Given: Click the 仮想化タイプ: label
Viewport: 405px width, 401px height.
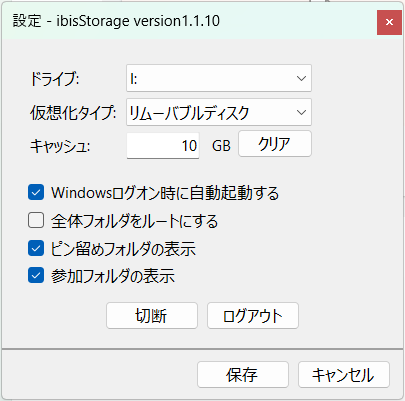Looking at the screenshot, I should coord(73,113).
